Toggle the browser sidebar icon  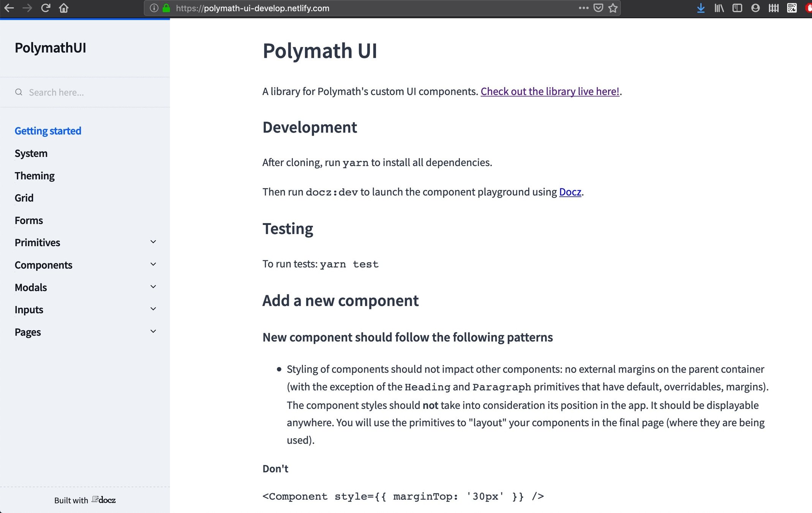click(x=737, y=8)
